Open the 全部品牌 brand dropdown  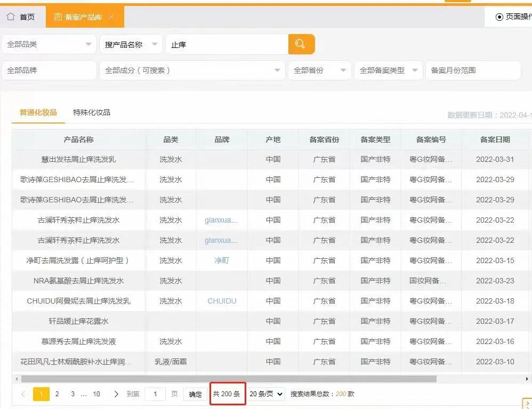(x=48, y=70)
